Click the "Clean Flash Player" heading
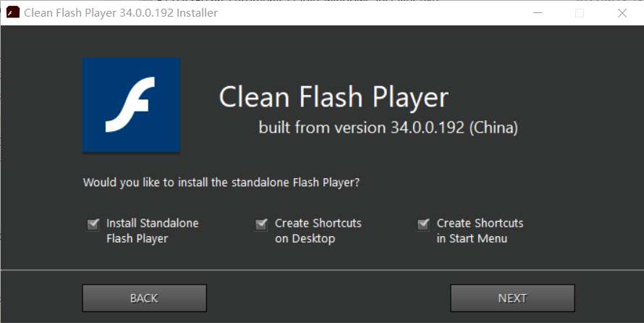 click(x=334, y=97)
